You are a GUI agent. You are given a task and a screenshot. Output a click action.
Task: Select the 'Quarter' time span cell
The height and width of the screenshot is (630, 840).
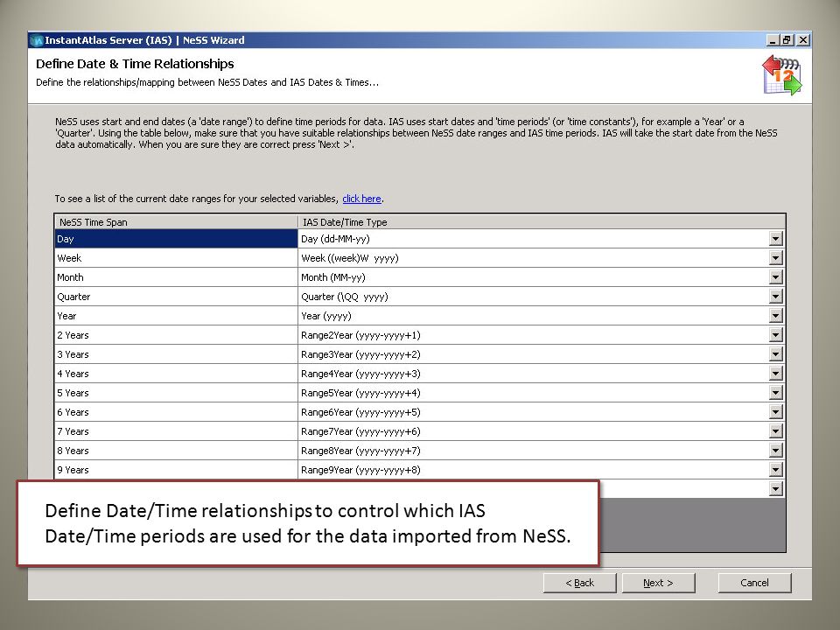[x=176, y=297]
